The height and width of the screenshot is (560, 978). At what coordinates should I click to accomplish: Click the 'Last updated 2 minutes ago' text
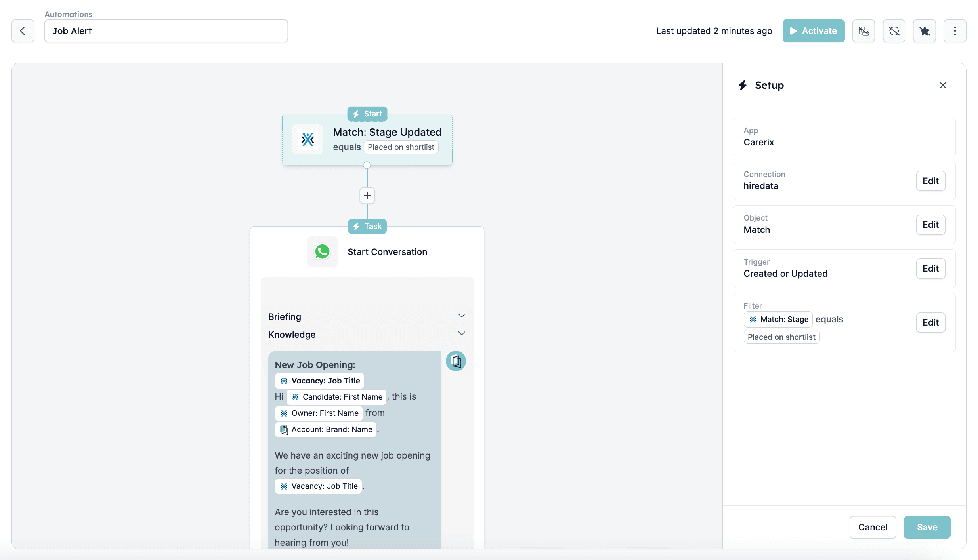tap(714, 31)
